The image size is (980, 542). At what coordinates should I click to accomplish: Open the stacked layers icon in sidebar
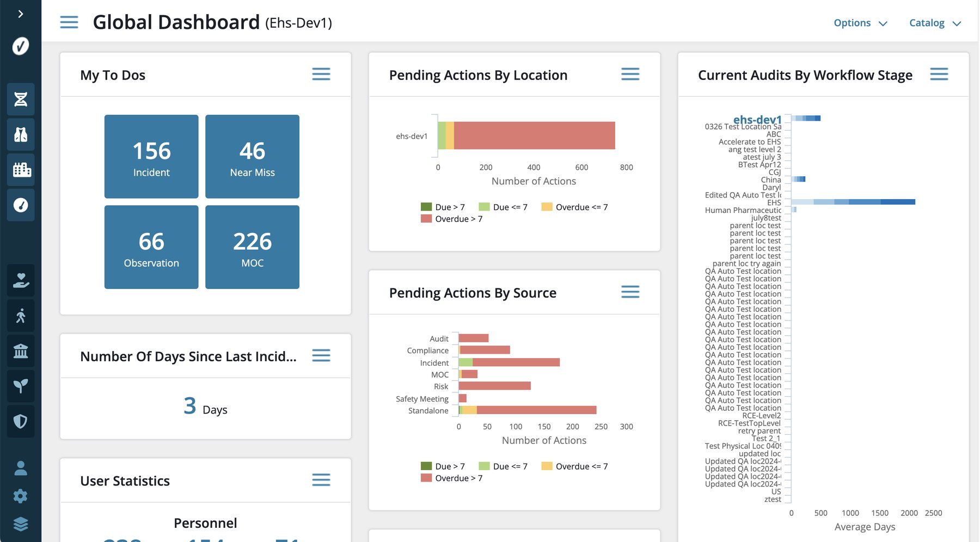(x=21, y=524)
